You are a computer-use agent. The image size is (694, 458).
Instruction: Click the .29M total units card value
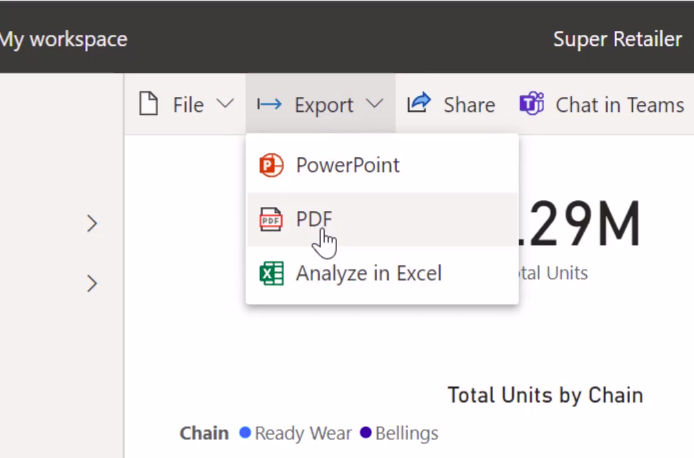[579, 224]
